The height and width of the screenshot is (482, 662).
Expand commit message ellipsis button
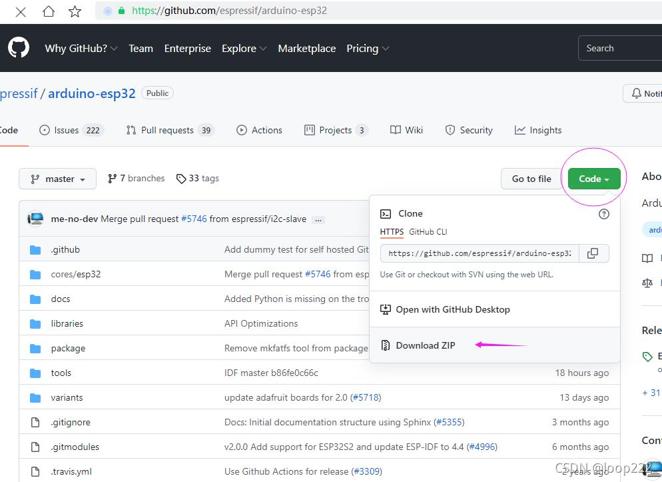[318, 219]
